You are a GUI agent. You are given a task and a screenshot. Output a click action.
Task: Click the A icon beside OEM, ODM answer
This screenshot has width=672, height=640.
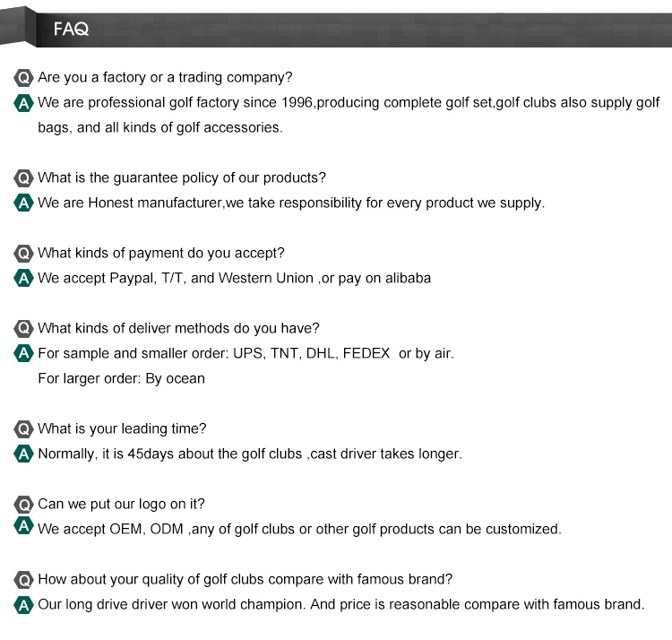pos(24,528)
